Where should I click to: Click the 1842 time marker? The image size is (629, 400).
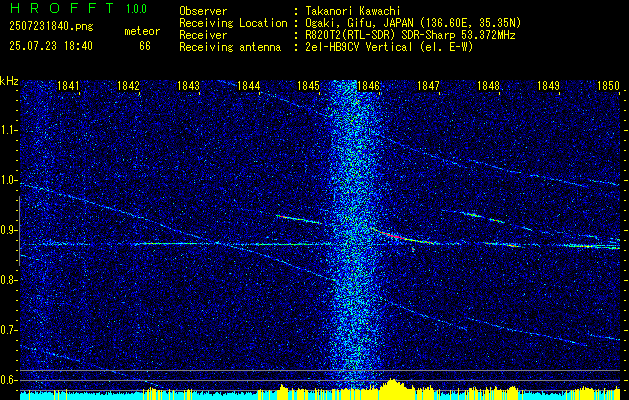tap(128, 85)
